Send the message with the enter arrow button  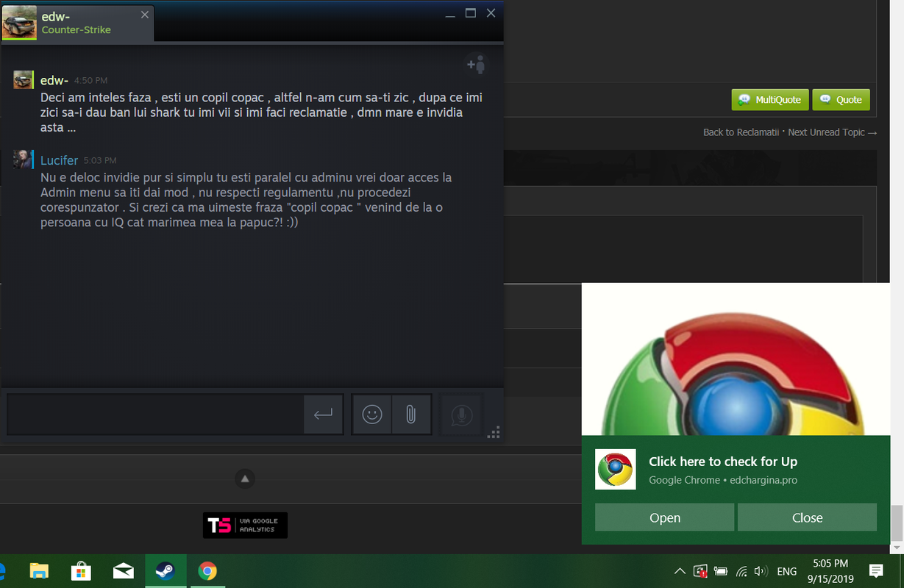323,415
